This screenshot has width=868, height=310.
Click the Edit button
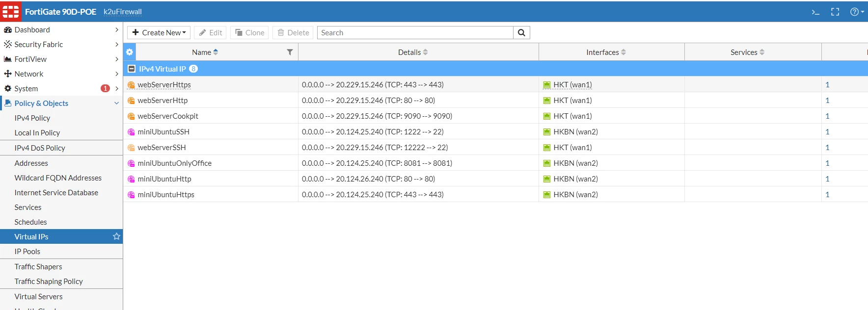(210, 32)
